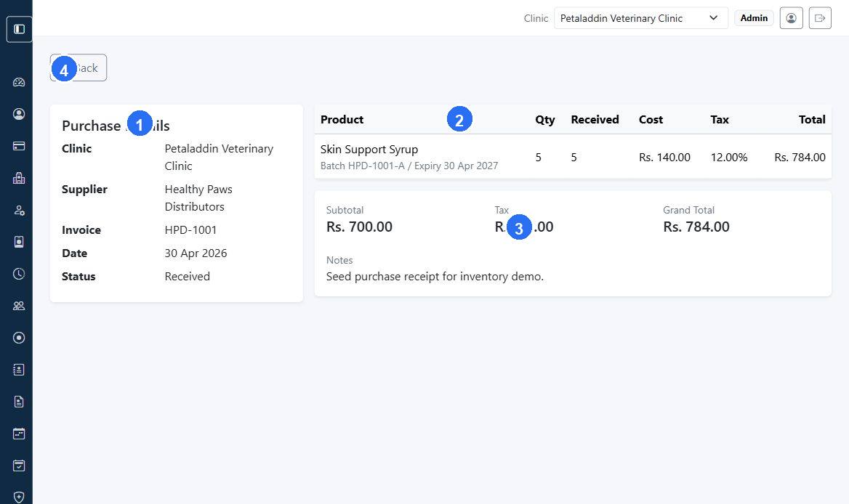849x504 pixels.
Task: Click the Cost column header
Action: coord(651,120)
